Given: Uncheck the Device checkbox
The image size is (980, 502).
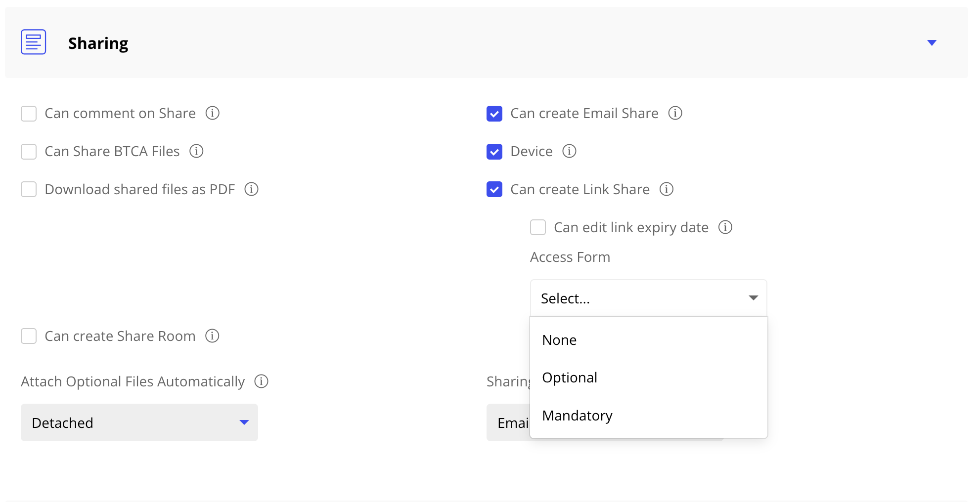Looking at the screenshot, I should (x=494, y=152).
